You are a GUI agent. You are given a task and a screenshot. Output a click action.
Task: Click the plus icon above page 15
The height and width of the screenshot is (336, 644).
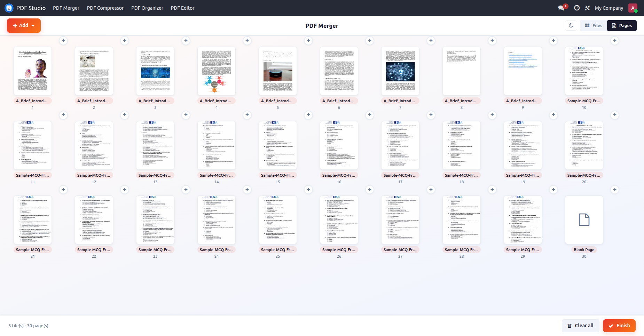coord(308,115)
